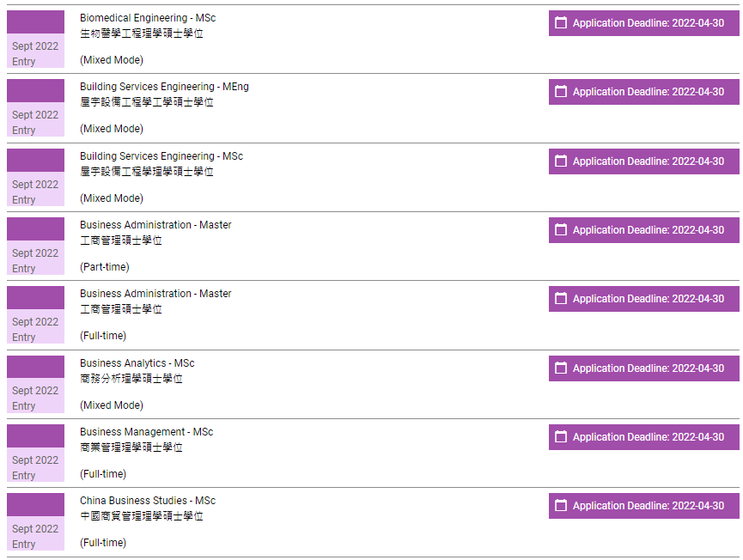Viewport: 743px width, 560px height.
Task: Click Application Deadline button for Business Management
Action: (x=644, y=437)
